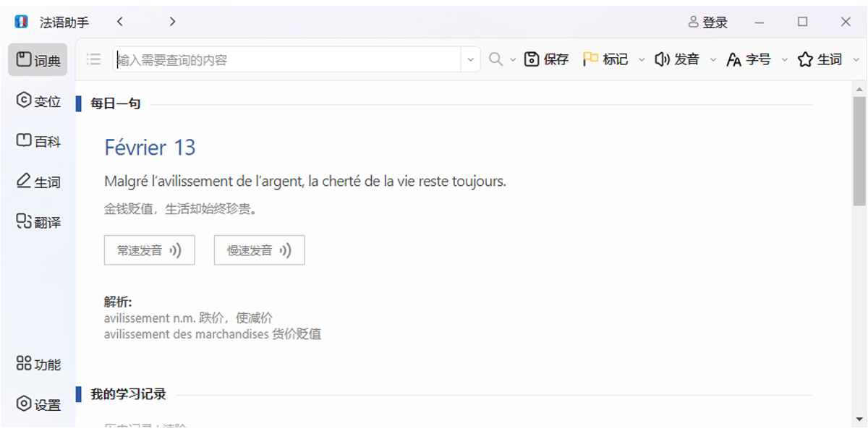Play normal speed audio (常速发音)

click(149, 250)
